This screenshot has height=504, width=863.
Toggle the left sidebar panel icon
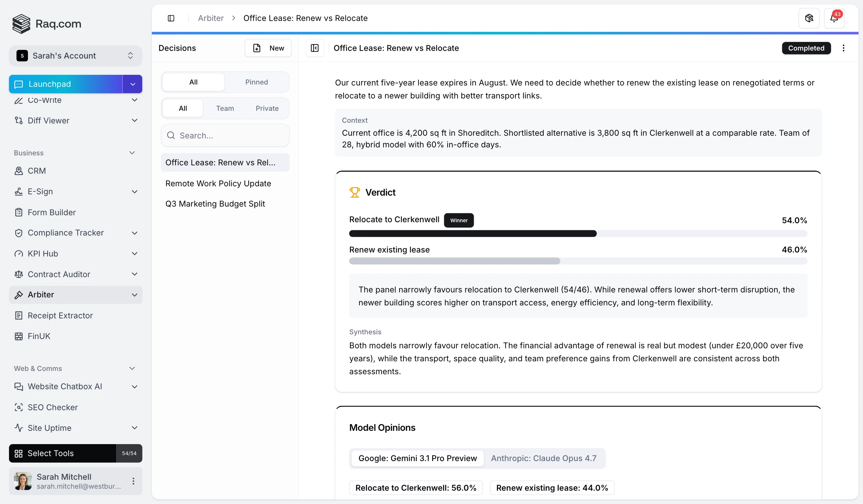tap(171, 18)
